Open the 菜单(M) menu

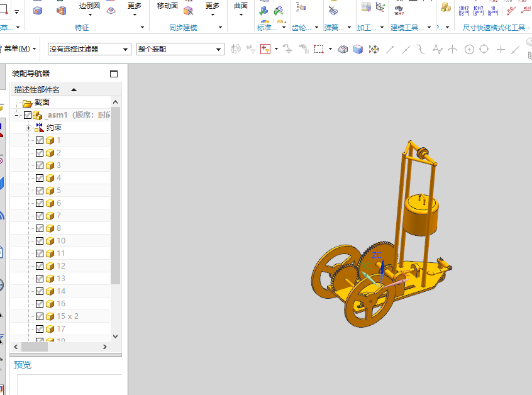pyautogui.click(x=19, y=49)
